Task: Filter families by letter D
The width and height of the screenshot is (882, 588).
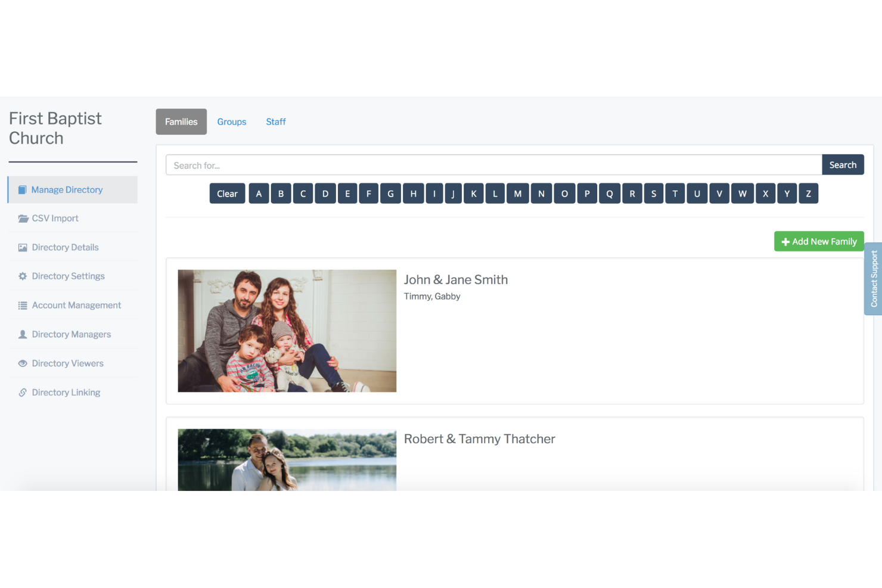Action: click(325, 194)
